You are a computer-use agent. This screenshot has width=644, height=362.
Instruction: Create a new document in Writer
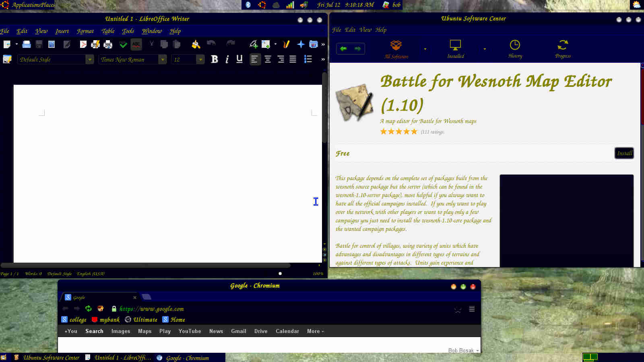coord(7,44)
